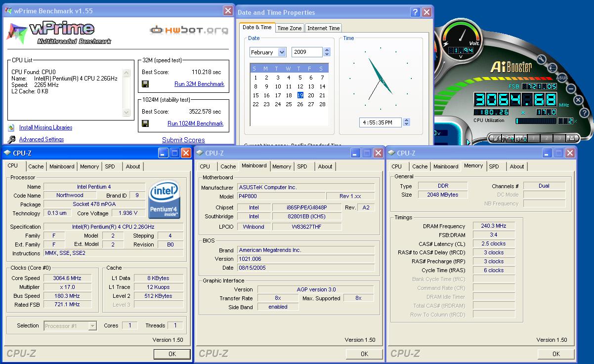Open Memory tab in middle CPU-Z window
Image resolution: width=594 pixels, height=364 pixels.
(x=282, y=166)
